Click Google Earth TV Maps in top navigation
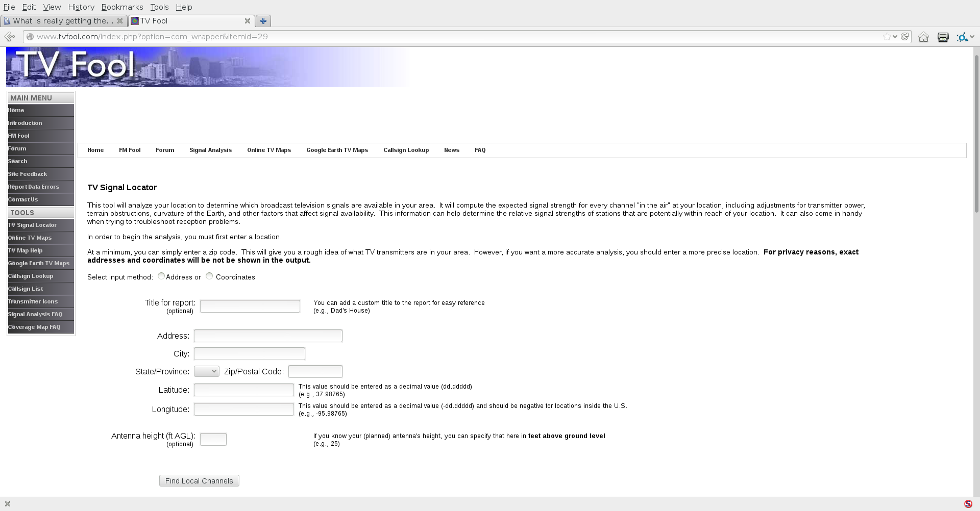The image size is (980, 511). 337,150
